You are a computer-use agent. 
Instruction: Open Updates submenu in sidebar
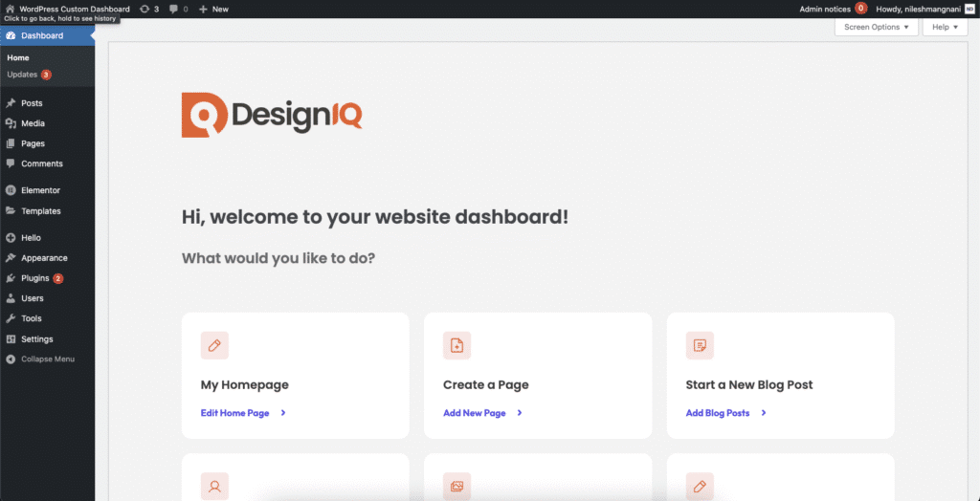[x=23, y=75]
